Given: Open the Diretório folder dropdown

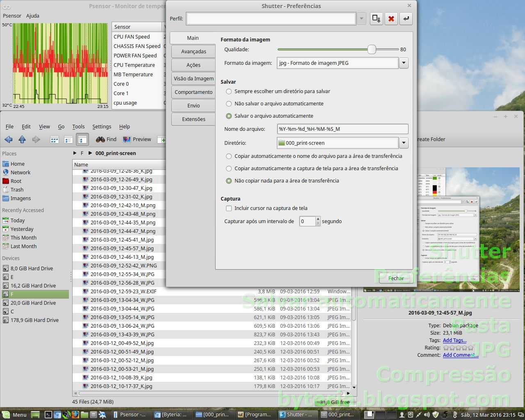Looking at the screenshot, I should click(404, 143).
